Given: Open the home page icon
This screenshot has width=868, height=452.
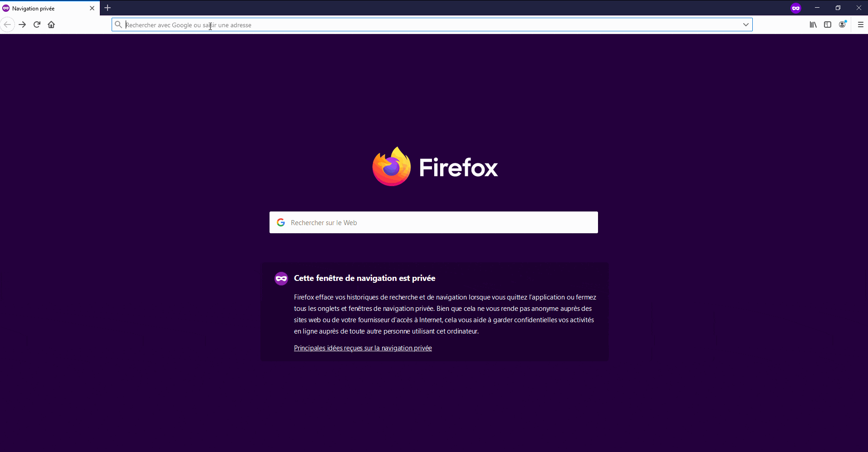Looking at the screenshot, I should pos(51,25).
